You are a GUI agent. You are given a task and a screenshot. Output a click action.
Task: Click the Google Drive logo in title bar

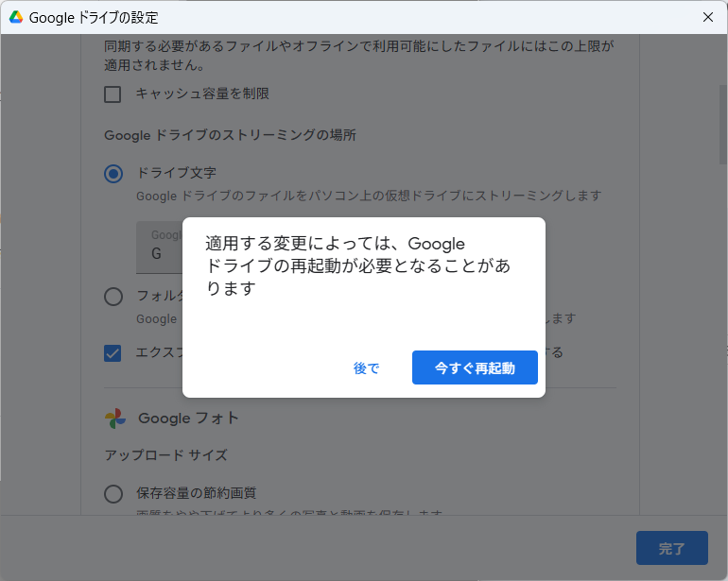coord(16,17)
